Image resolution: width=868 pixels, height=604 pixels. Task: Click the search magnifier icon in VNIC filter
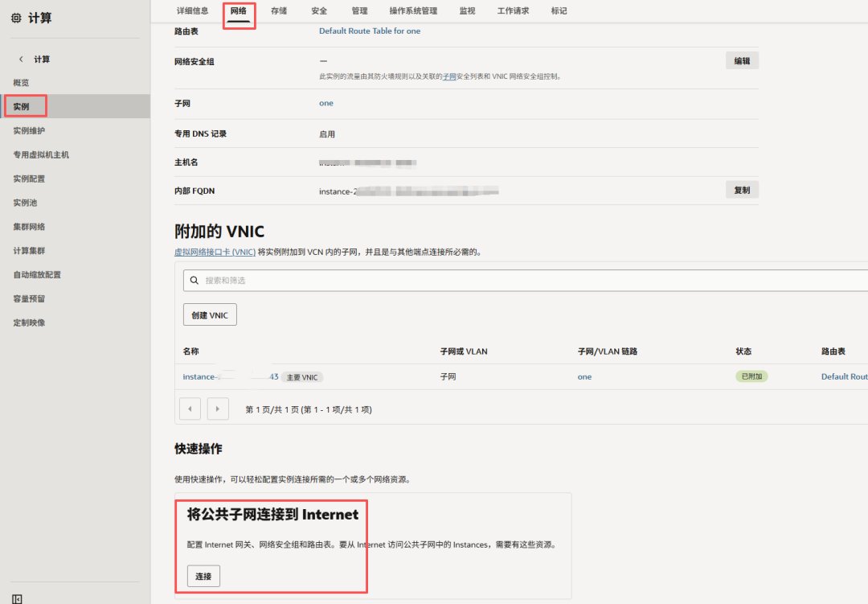[194, 281]
